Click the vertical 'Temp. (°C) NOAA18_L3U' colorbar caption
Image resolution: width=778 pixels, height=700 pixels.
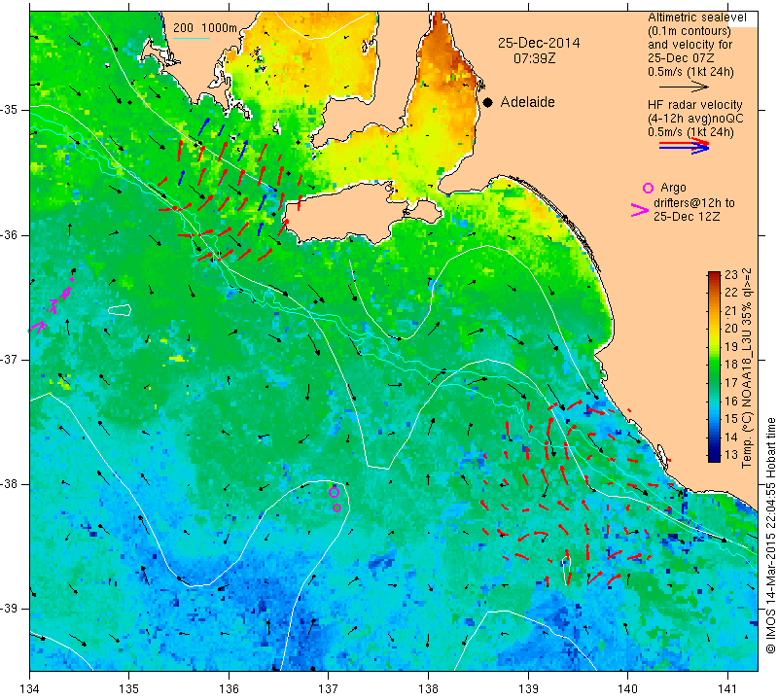click(x=746, y=367)
